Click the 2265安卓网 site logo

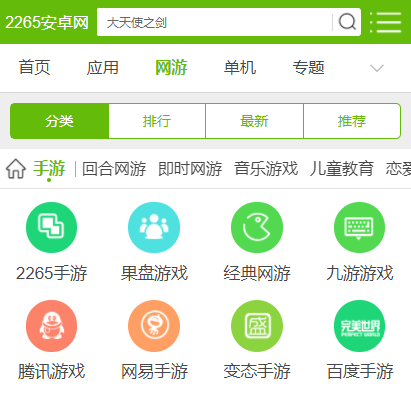pyautogui.click(x=47, y=23)
